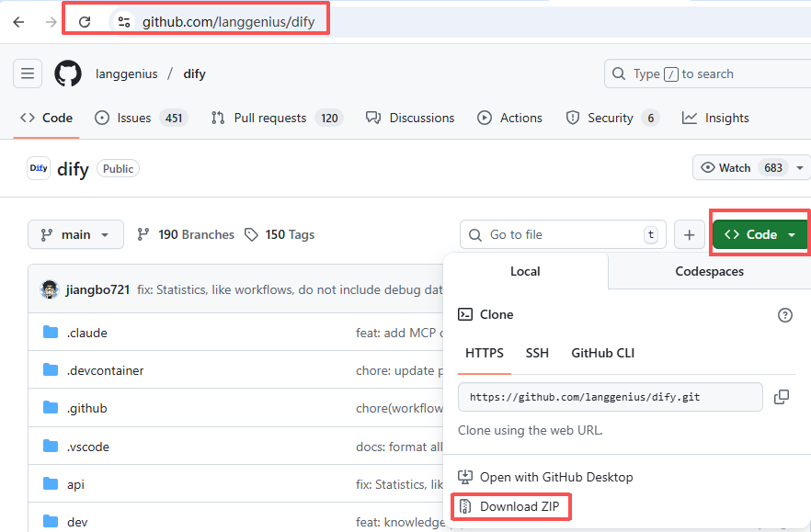The image size is (811, 532).
Task: Open the hamburger navigation menu
Action: coord(28,74)
